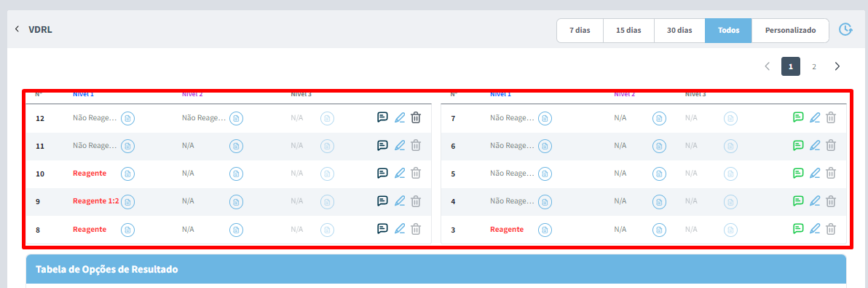Screen dimensions: 868x288
Task: Click the red Reagente 1:2 result in row 9
Action: coord(96,201)
